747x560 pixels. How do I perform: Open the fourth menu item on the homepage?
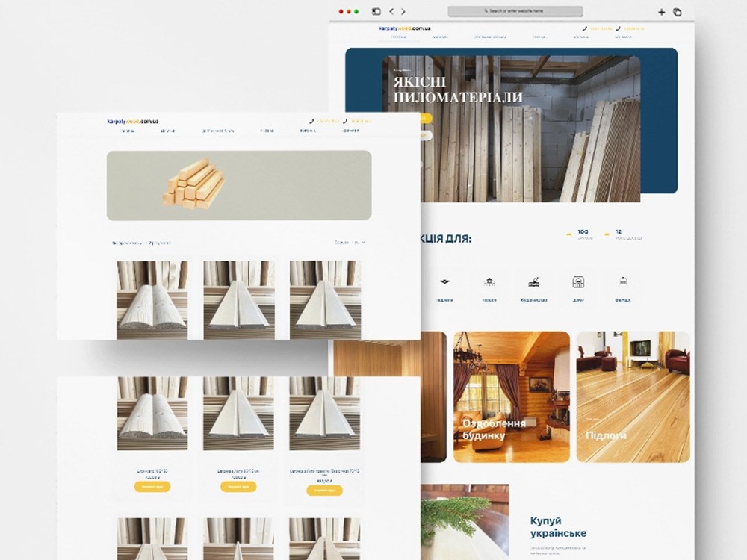[539, 37]
